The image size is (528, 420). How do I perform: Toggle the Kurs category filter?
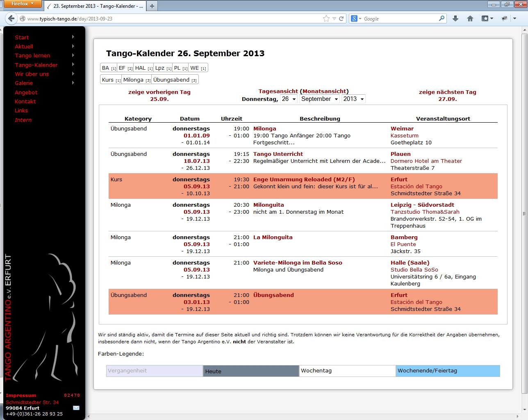tap(108, 80)
